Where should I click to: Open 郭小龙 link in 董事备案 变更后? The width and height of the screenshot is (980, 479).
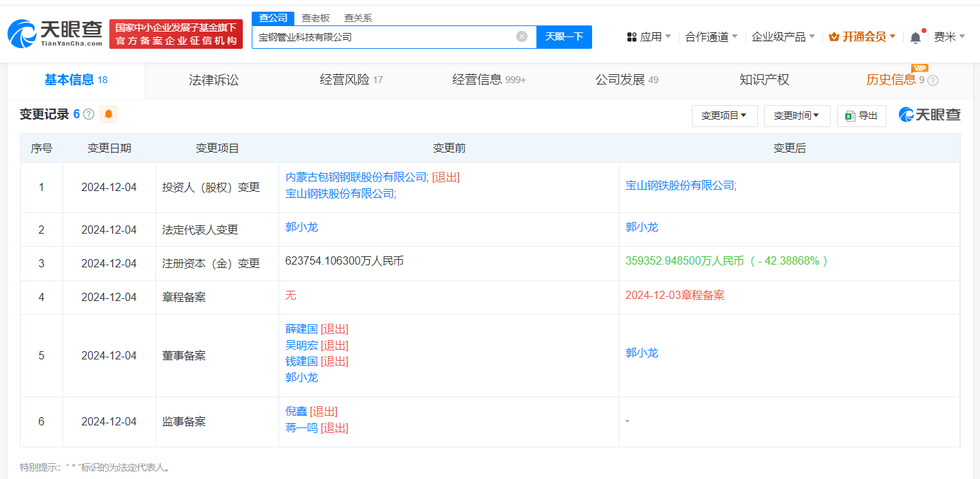tap(642, 353)
